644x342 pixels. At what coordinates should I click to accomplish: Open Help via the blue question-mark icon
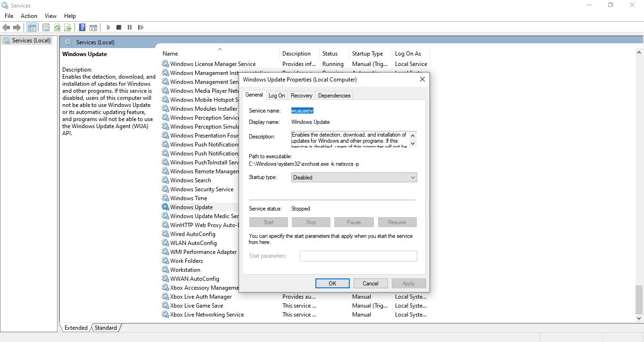click(83, 27)
